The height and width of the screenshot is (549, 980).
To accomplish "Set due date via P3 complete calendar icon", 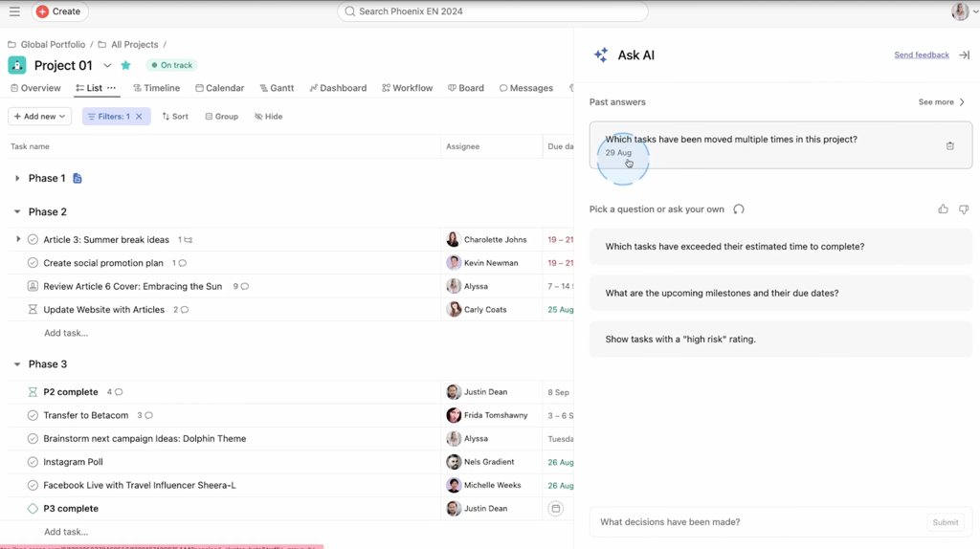I will [x=556, y=509].
